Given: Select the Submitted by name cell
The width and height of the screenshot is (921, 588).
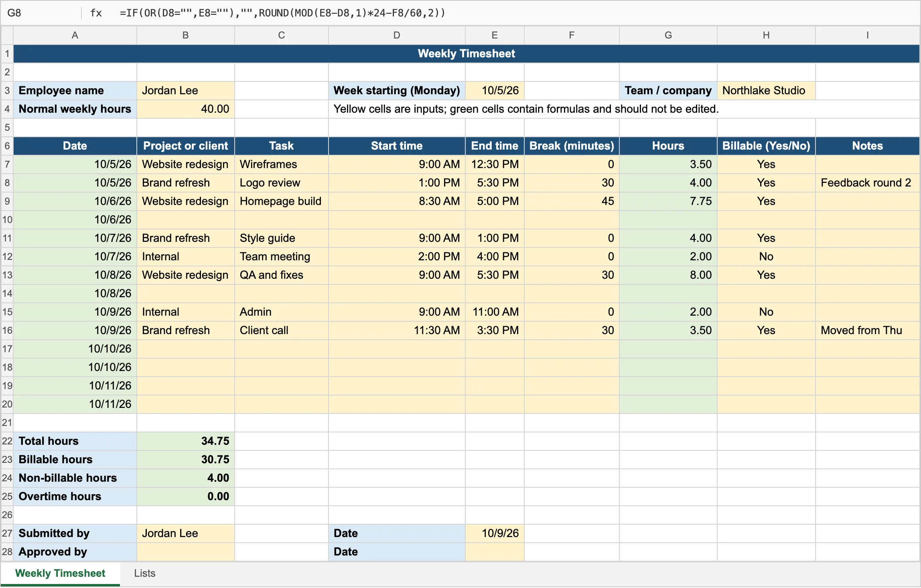Looking at the screenshot, I should (x=185, y=533).
